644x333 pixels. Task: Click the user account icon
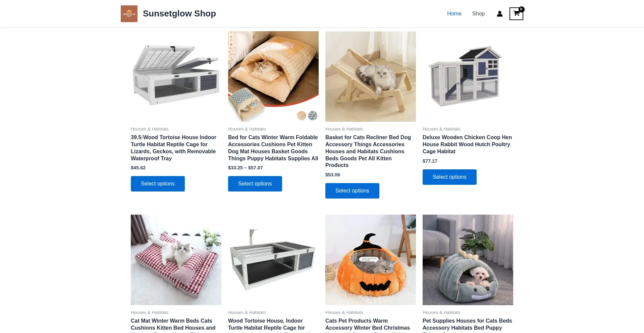point(500,14)
